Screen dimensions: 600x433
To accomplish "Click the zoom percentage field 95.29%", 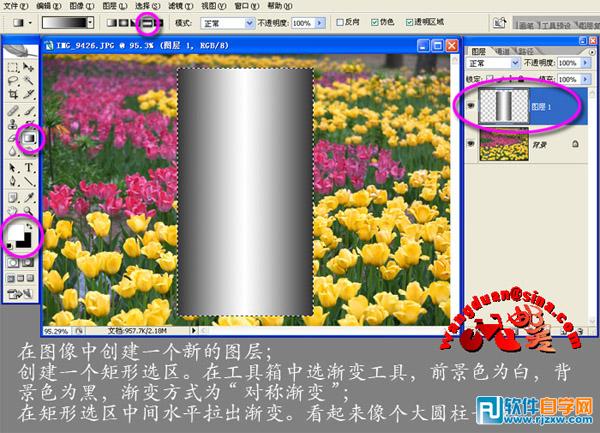I will coord(56,331).
